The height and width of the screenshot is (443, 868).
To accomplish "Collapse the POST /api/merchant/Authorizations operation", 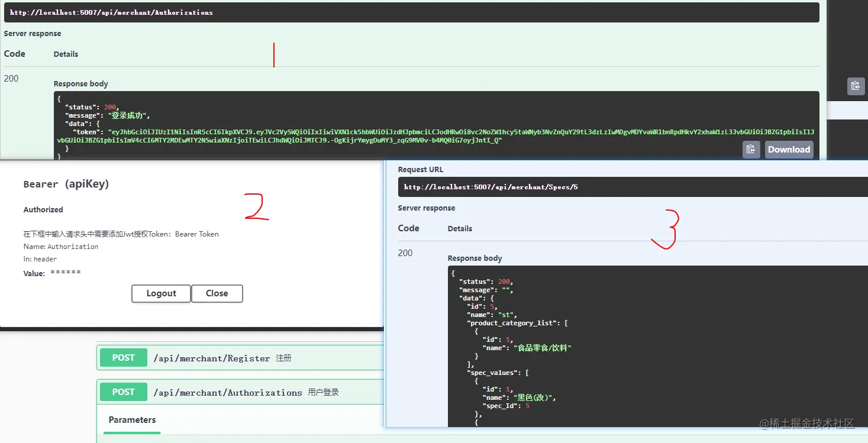I will [240, 392].
